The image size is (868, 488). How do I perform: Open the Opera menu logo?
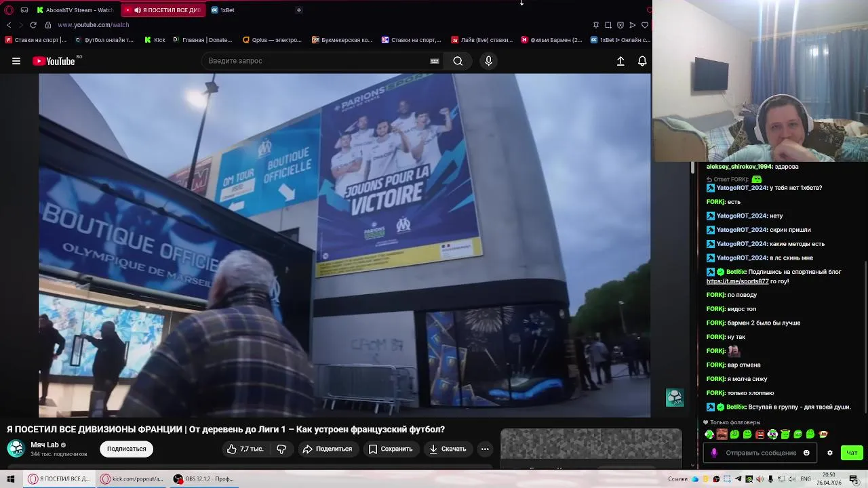pyautogui.click(x=9, y=10)
